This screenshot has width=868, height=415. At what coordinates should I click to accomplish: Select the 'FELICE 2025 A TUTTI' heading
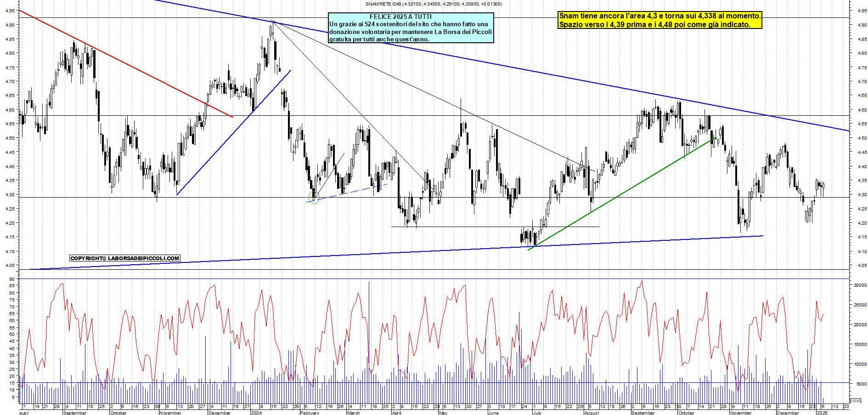(400, 17)
